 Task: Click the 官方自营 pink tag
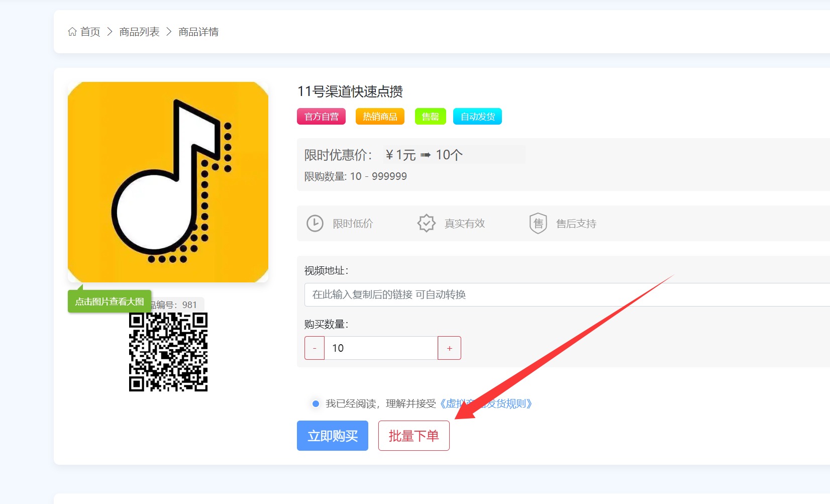tap(322, 117)
